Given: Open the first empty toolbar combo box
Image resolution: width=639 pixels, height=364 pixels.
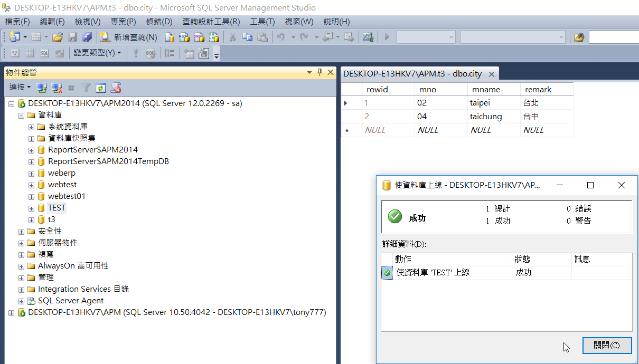Looking at the screenshot, I should (x=426, y=37).
